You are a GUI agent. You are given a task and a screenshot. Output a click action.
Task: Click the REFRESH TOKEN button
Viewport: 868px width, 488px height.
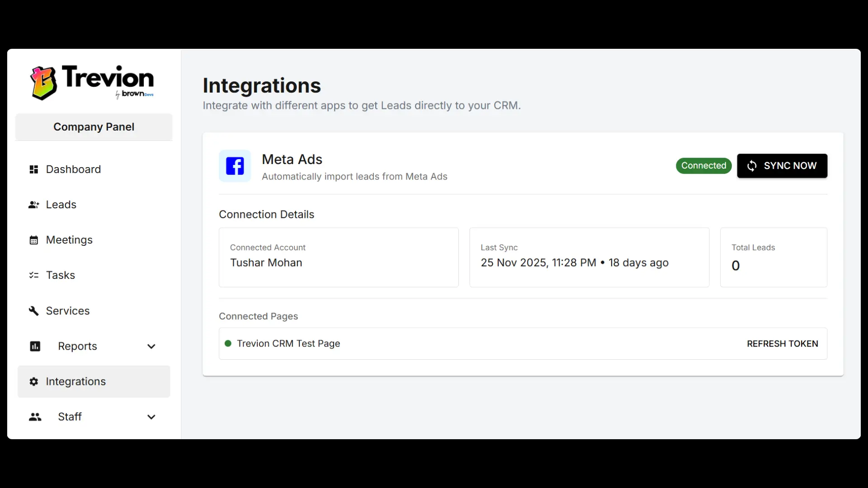tap(782, 344)
